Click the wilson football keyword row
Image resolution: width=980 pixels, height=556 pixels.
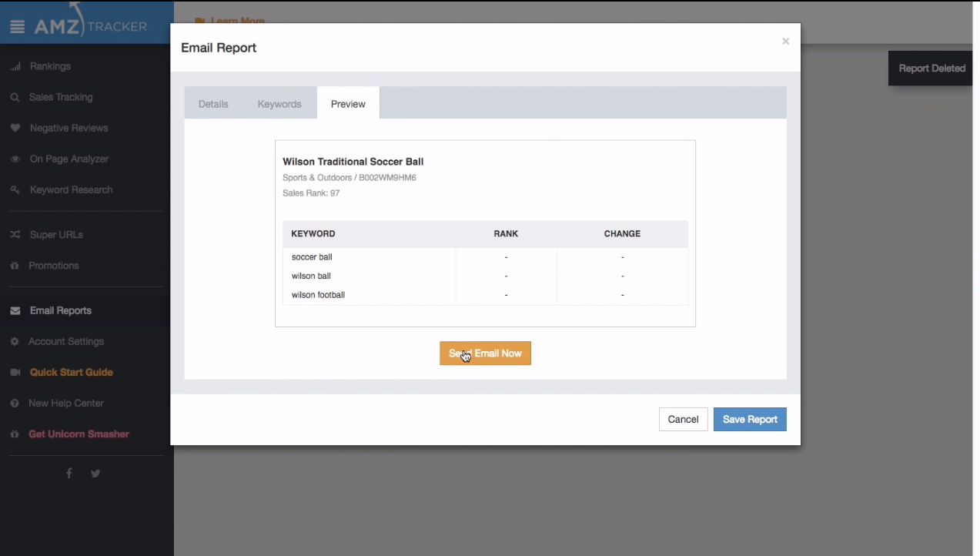pos(486,295)
